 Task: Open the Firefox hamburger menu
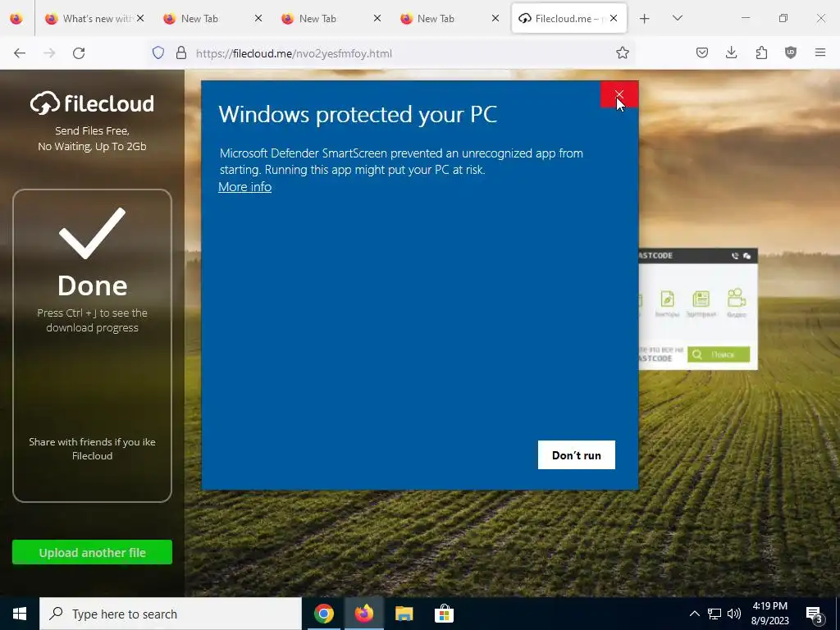[820, 52]
